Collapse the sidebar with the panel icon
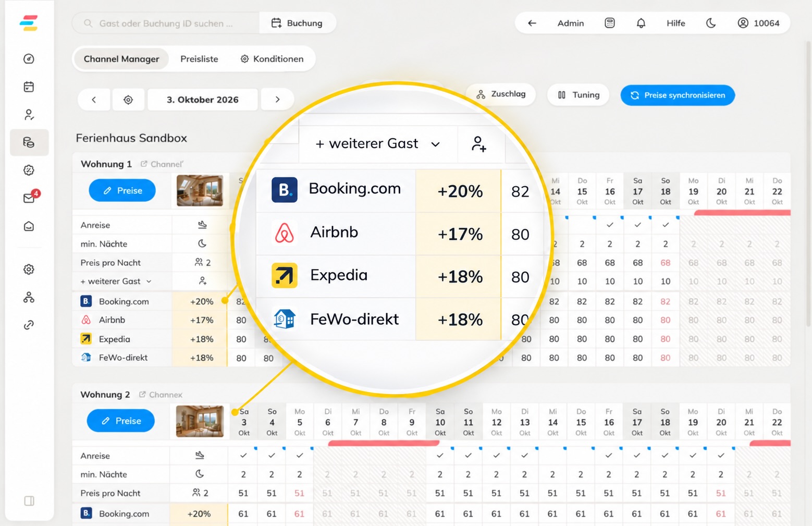Screen dimensions: 812x526 [29, 501]
